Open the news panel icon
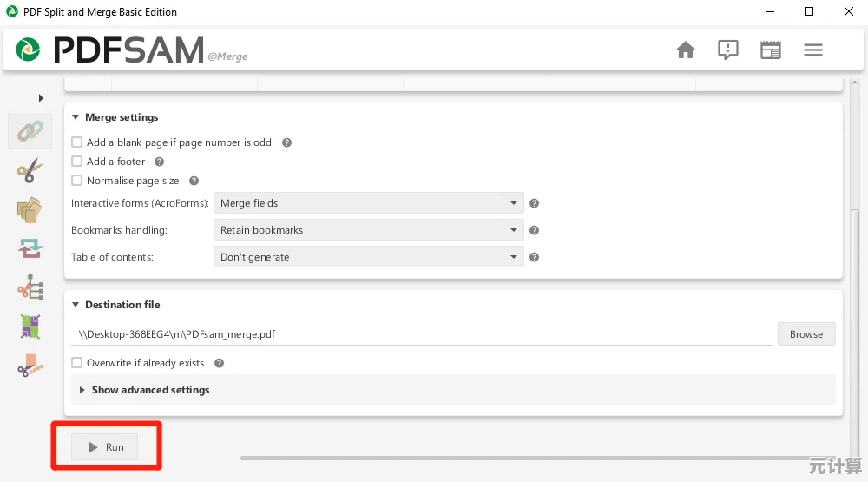868x482 pixels. point(770,50)
